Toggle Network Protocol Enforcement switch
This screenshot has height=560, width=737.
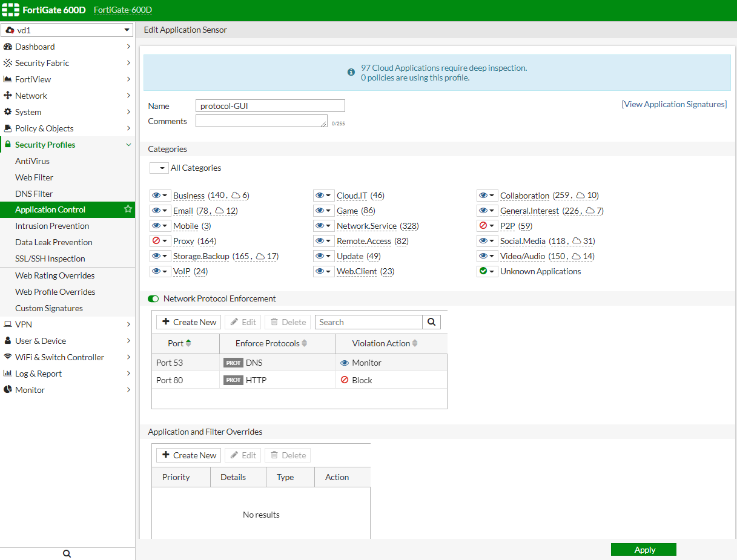[153, 298]
